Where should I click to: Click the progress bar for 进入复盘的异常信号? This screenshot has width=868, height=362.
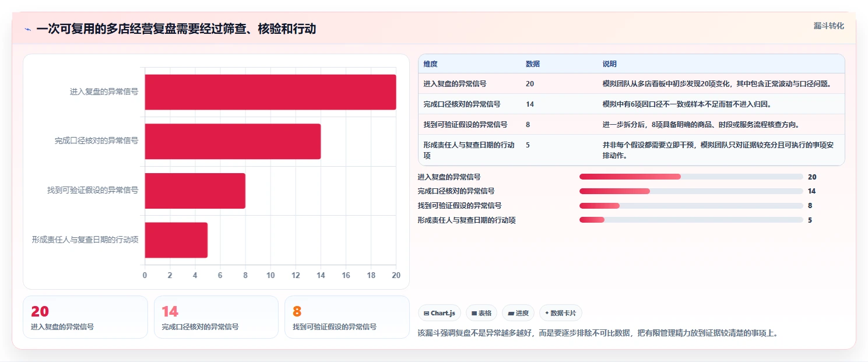(691, 177)
